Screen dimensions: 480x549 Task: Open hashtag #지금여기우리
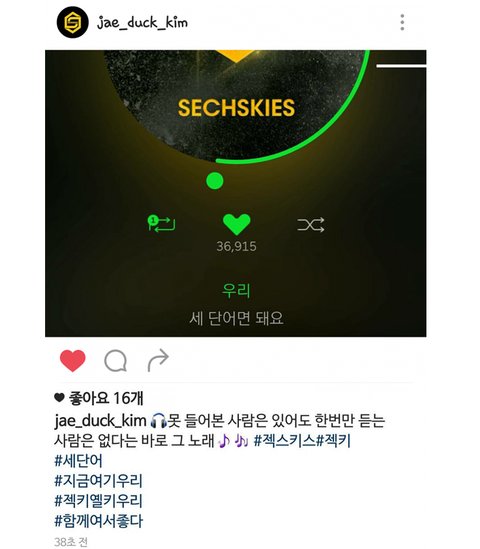pos(98,481)
